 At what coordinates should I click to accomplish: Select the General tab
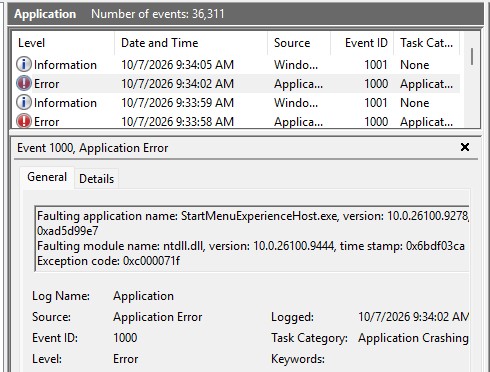click(x=47, y=177)
